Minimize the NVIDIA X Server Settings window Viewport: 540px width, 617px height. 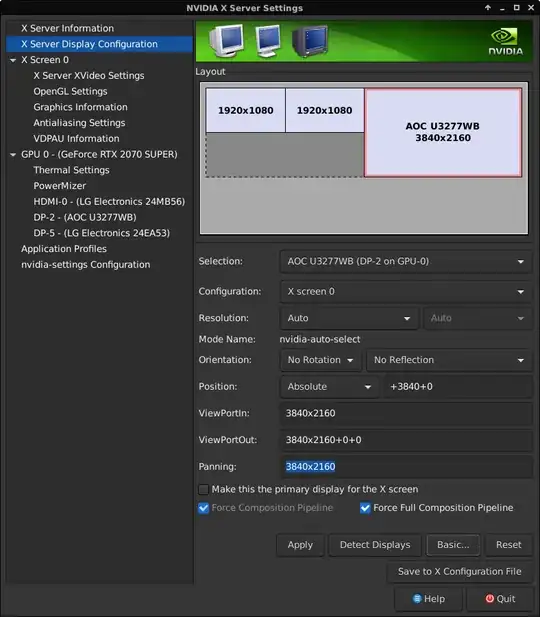tap(502, 8)
